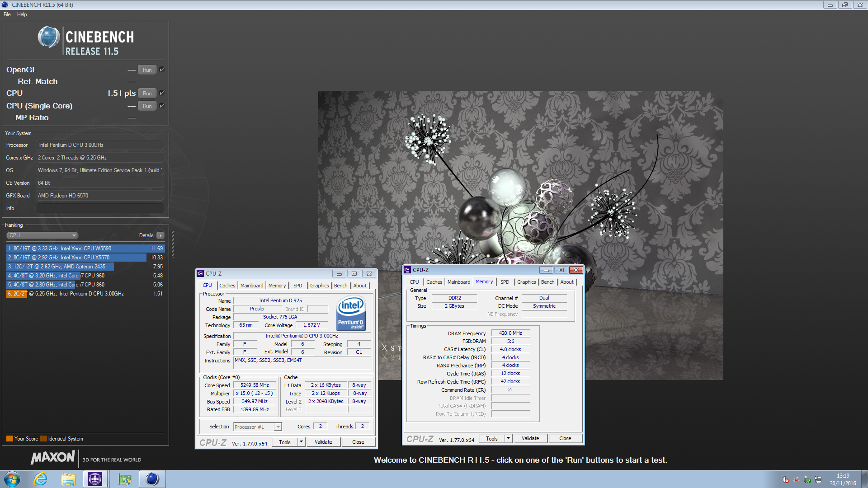The image size is (868, 488).
Task: Open the File menu
Action: 7,14
